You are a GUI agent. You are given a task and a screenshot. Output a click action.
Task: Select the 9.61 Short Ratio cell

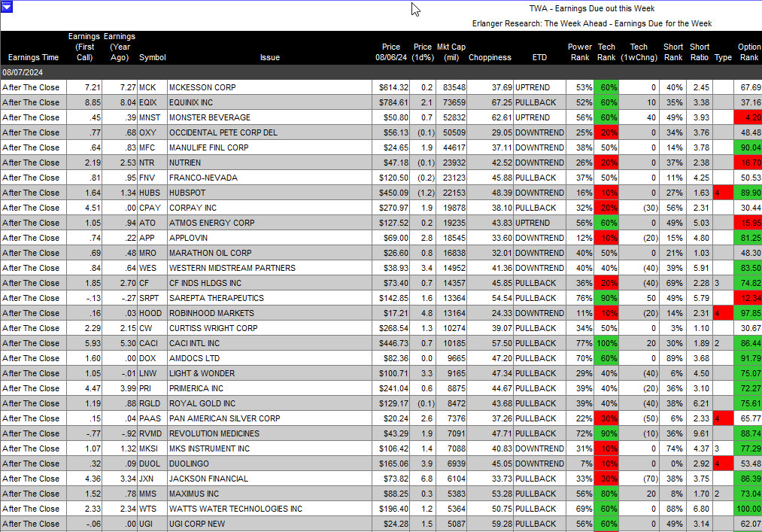click(700, 434)
